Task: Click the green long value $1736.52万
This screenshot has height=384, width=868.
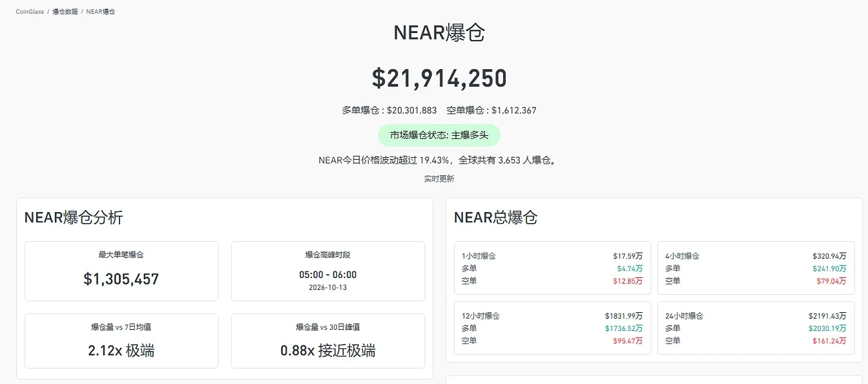Action: tap(624, 328)
